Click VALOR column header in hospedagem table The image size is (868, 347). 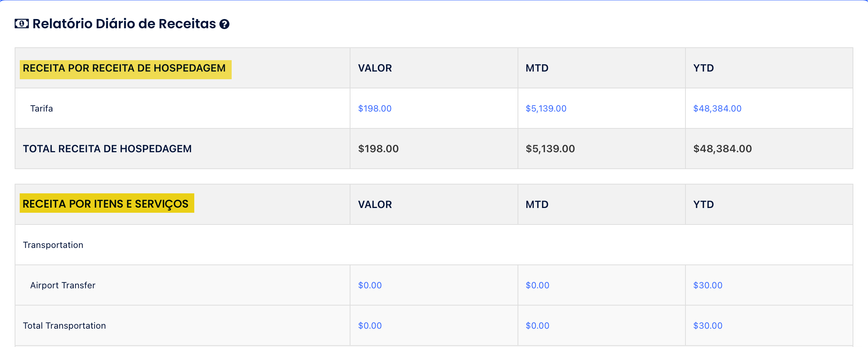375,68
